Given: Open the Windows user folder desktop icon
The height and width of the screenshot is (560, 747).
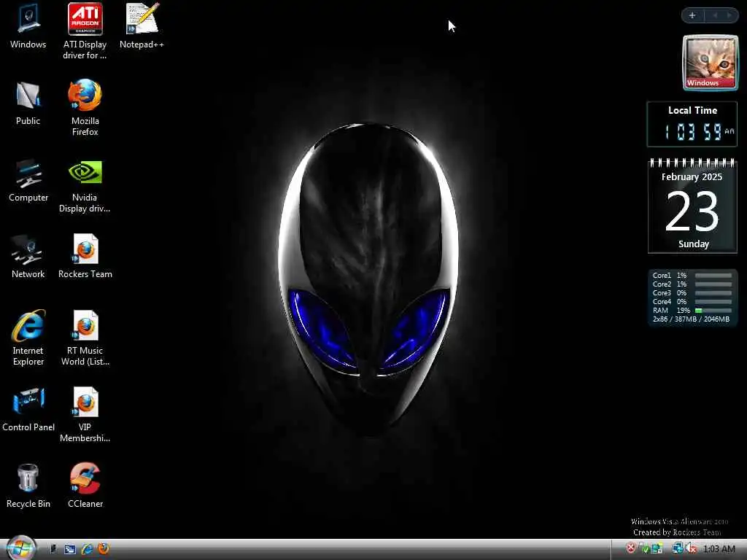Looking at the screenshot, I should 28,26.
